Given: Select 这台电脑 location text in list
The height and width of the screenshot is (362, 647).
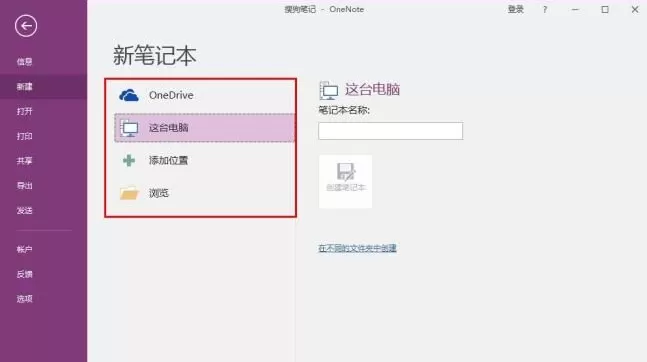Looking at the screenshot, I should (169, 128).
